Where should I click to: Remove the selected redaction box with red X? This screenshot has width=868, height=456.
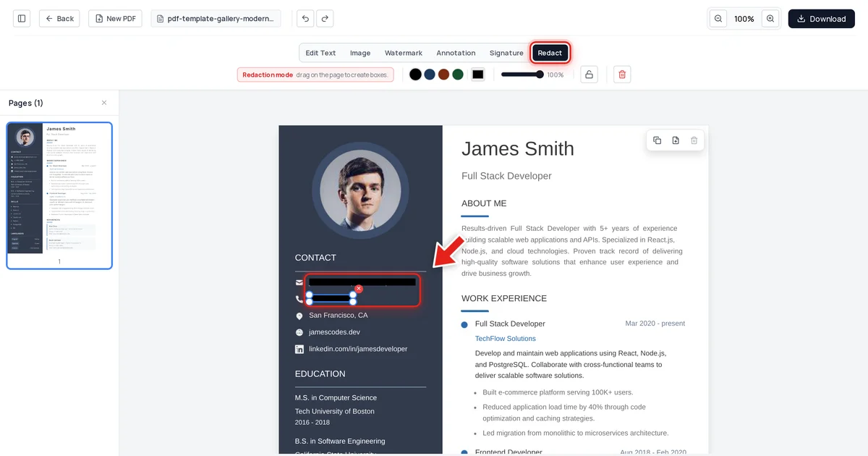[359, 289]
